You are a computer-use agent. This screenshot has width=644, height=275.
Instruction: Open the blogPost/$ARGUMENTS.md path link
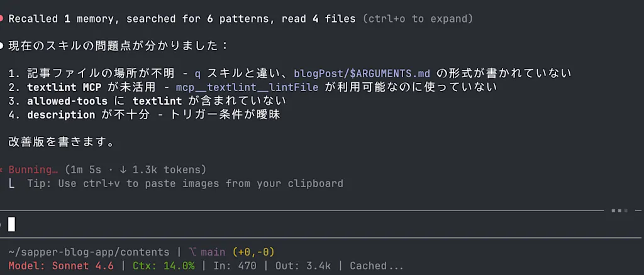click(362, 73)
